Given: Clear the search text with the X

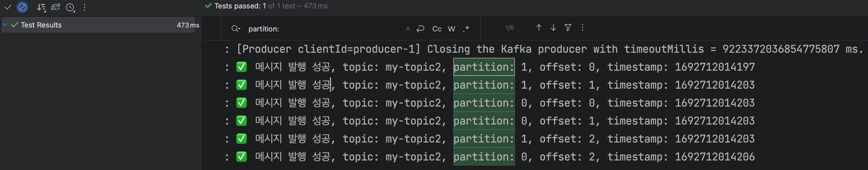Looking at the screenshot, I should click(x=408, y=29).
